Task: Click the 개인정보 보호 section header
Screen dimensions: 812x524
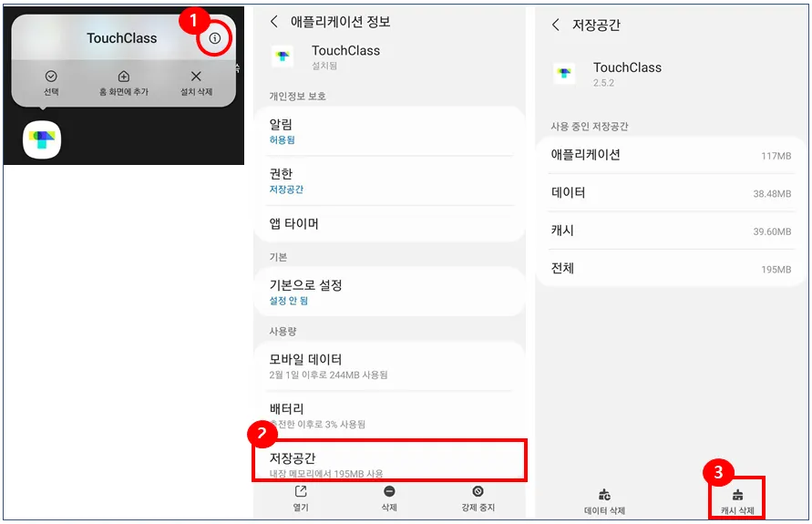Action: tap(297, 97)
